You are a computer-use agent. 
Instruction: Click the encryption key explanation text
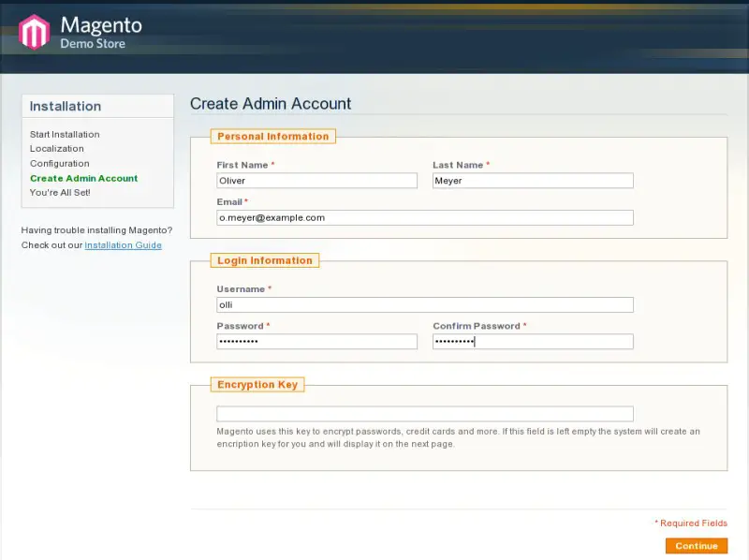[458, 437]
